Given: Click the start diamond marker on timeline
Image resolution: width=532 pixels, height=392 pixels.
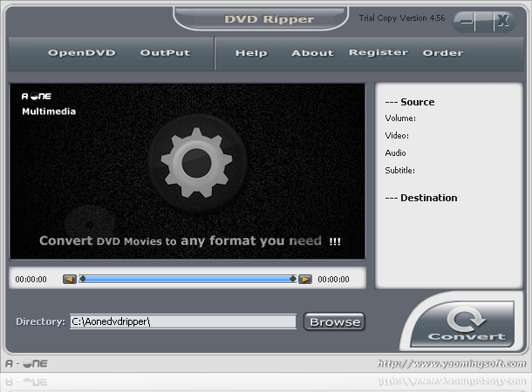Looking at the screenshot, I should [x=82, y=279].
